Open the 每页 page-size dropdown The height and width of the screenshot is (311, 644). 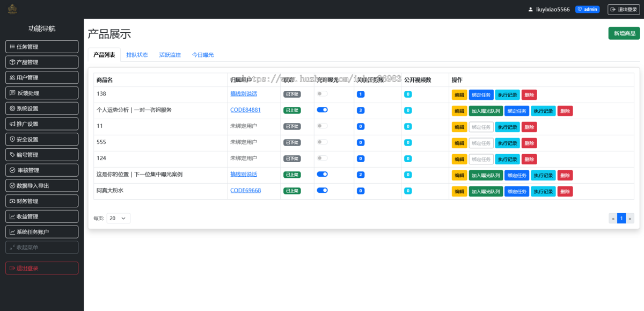coord(119,218)
